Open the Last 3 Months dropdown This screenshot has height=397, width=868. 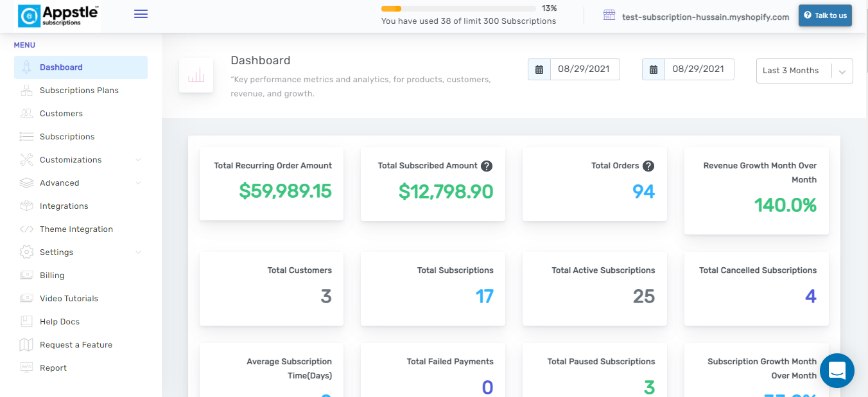click(804, 71)
